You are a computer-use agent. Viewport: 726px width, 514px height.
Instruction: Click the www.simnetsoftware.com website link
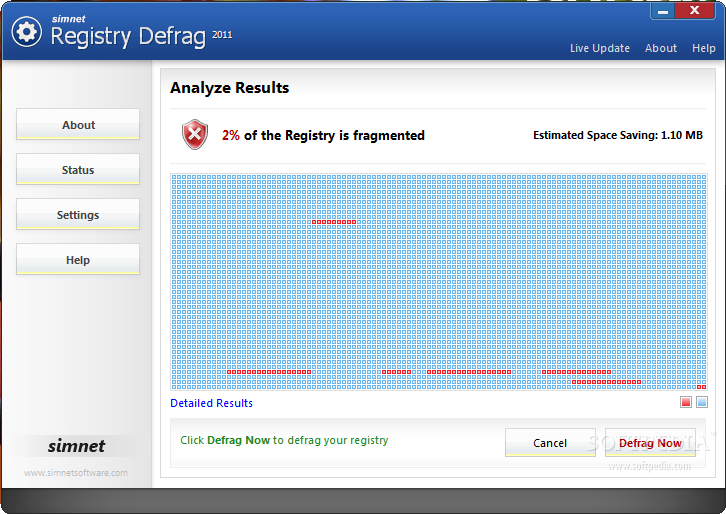(x=76, y=473)
